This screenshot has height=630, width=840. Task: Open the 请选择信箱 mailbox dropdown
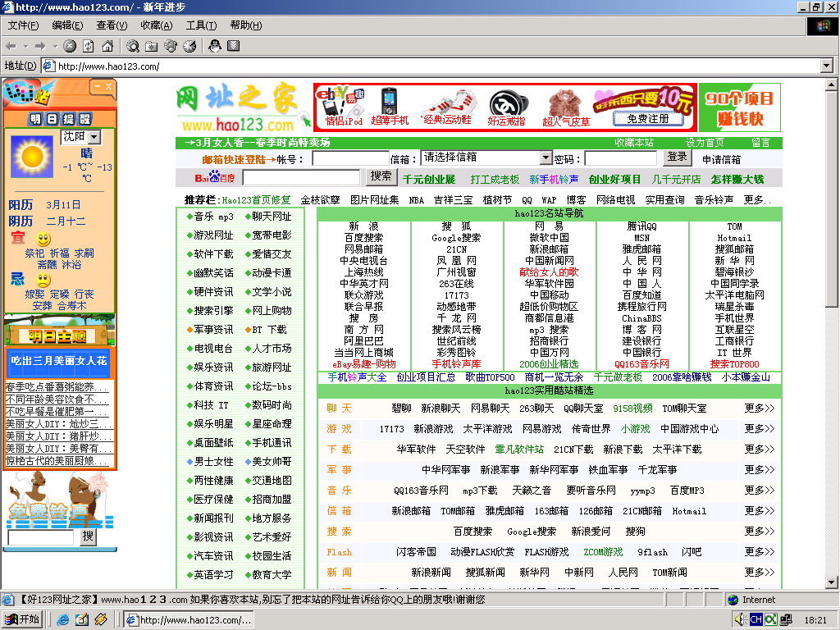pos(546,158)
